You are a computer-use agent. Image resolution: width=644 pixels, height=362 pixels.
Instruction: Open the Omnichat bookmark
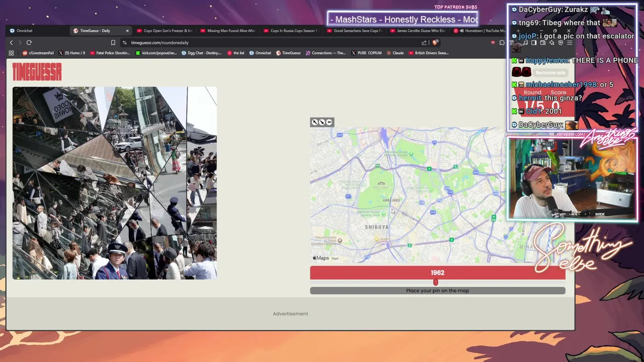[261, 53]
